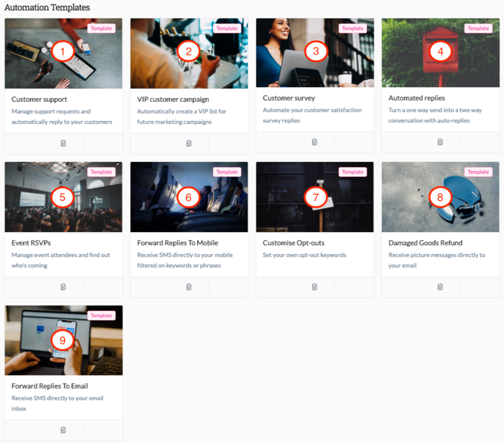This screenshot has height=443, width=504.
Task: Click the Template badge on Automated replies
Action: pyautogui.click(x=478, y=28)
